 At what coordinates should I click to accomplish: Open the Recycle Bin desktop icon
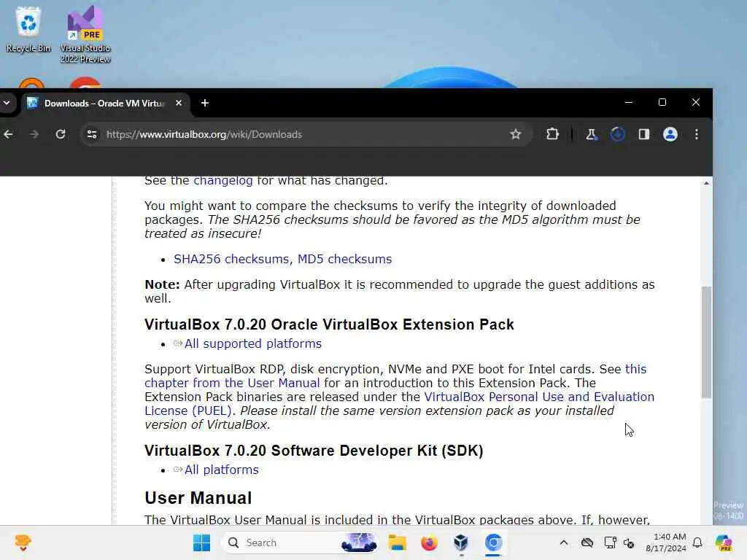[x=28, y=29]
